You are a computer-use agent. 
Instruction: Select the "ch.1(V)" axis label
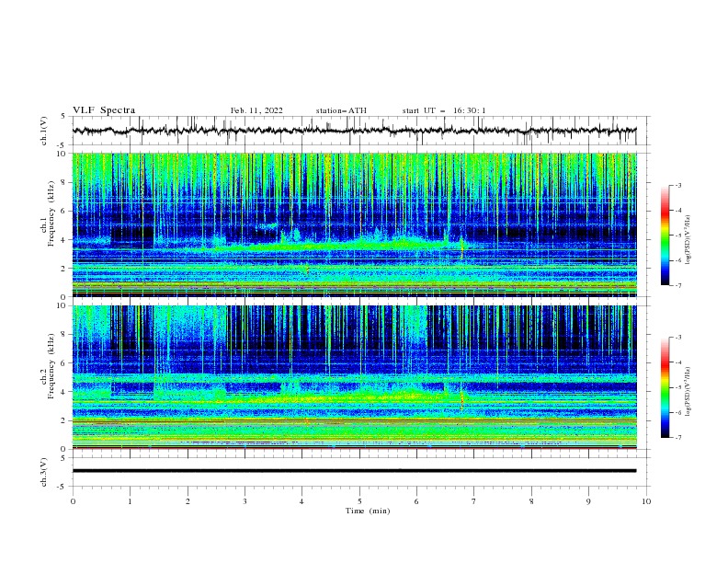click(x=44, y=131)
